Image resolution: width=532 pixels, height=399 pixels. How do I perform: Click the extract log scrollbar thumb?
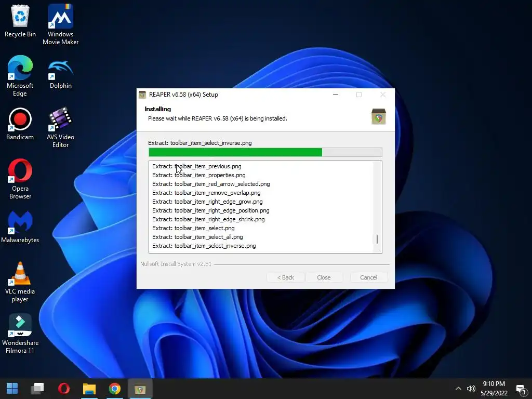[377, 239]
